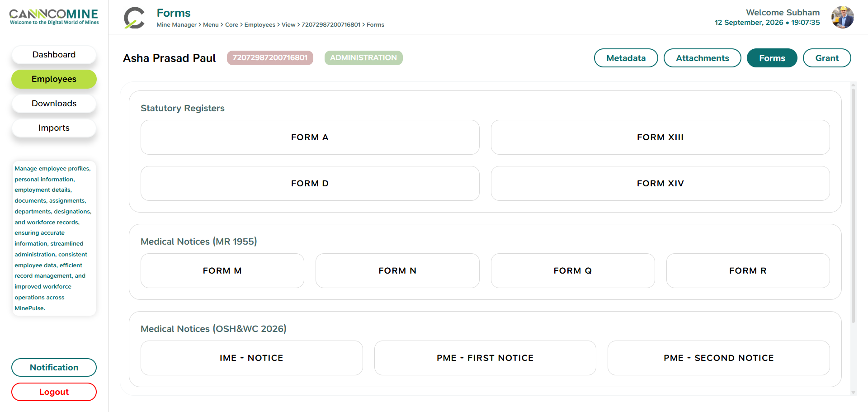Open FORM XIV statutory register
This screenshot has width=868, height=412.
[660, 184]
